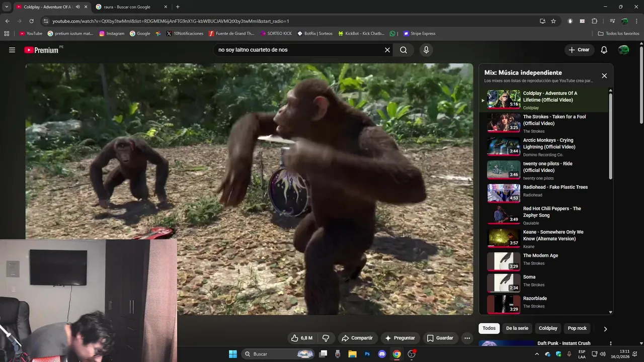
Task: Open options for Daft Punk - Instant Crush
Action: [x=611, y=344]
